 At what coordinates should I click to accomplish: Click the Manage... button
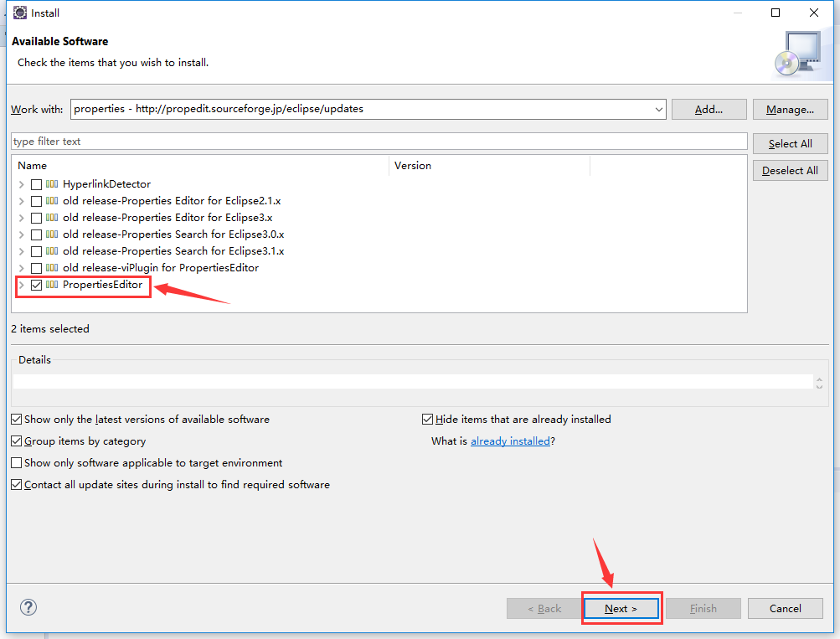791,109
